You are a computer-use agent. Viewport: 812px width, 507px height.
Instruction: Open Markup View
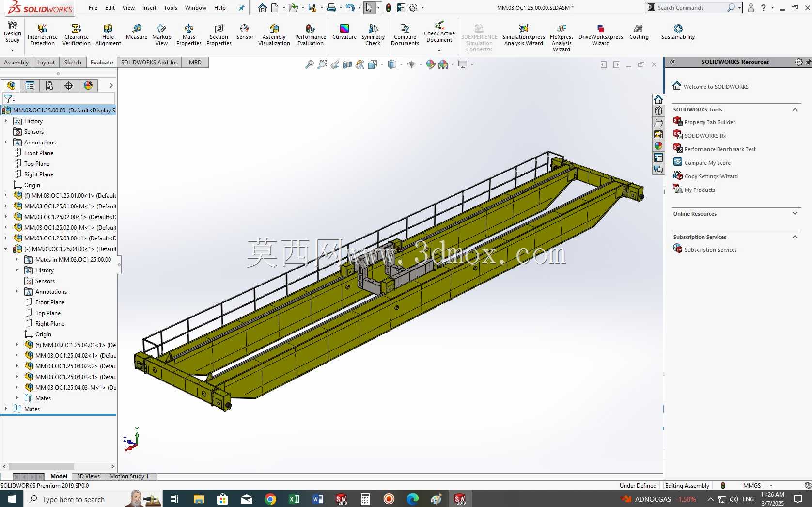coord(162,35)
